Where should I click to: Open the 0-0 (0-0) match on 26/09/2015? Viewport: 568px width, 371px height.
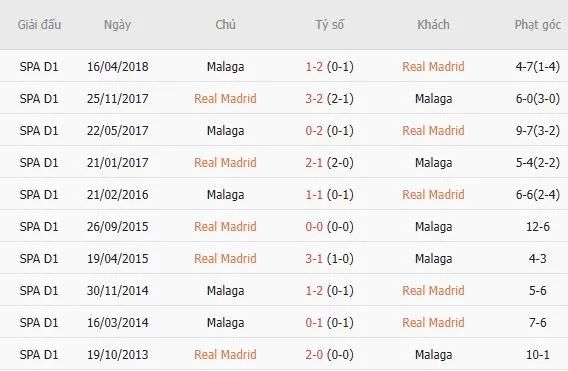tap(329, 226)
